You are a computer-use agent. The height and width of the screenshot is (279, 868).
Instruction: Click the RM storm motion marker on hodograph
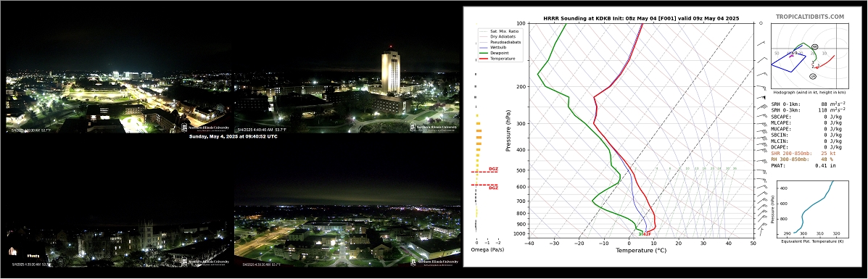[x=814, y=48]
